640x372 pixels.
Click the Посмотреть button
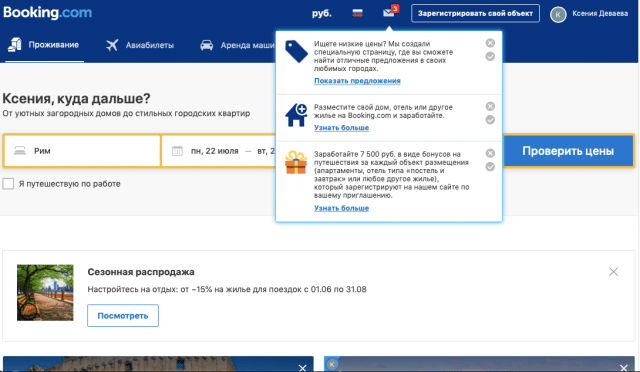123,316
